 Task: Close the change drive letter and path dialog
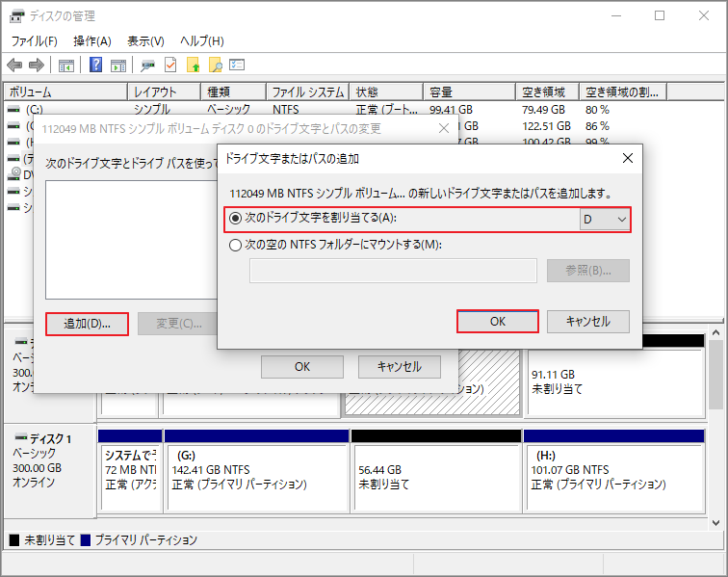point(444,128)
